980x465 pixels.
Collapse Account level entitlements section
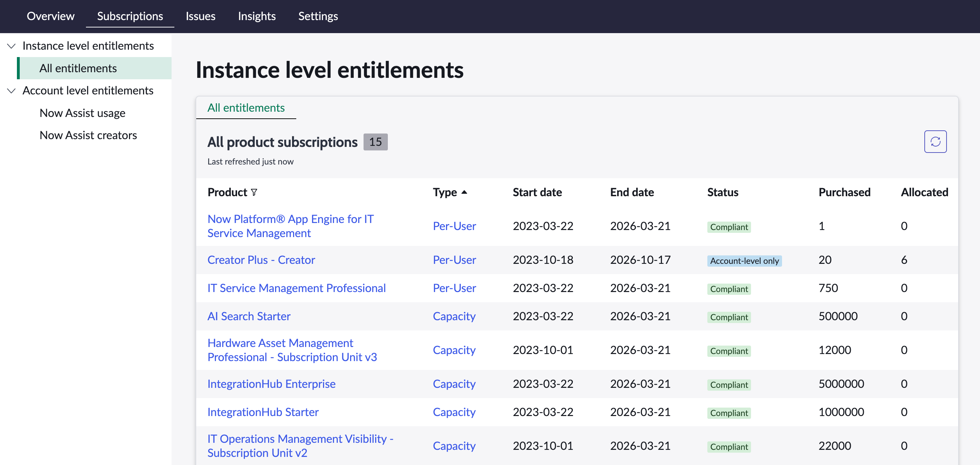(x=11, y=91)
